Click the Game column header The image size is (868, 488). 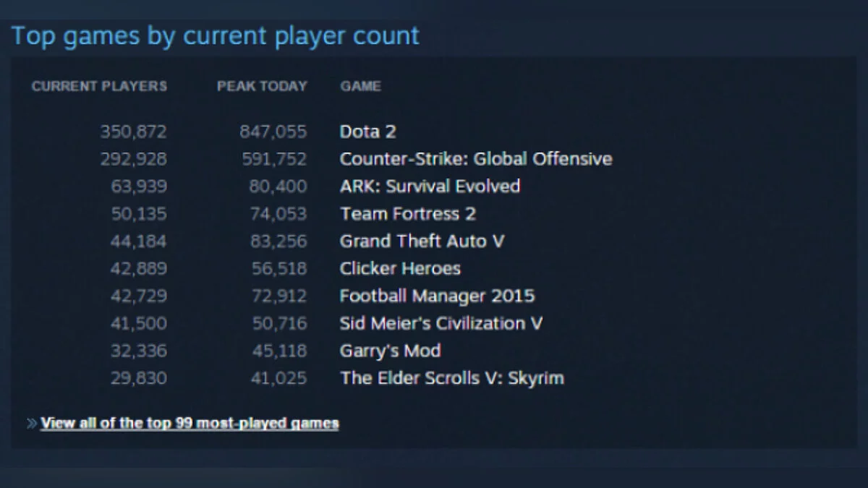360,86
